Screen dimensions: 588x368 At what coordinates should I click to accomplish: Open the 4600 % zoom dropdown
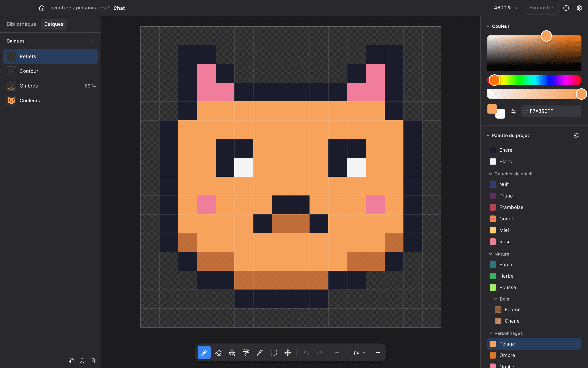pos(506,8)
